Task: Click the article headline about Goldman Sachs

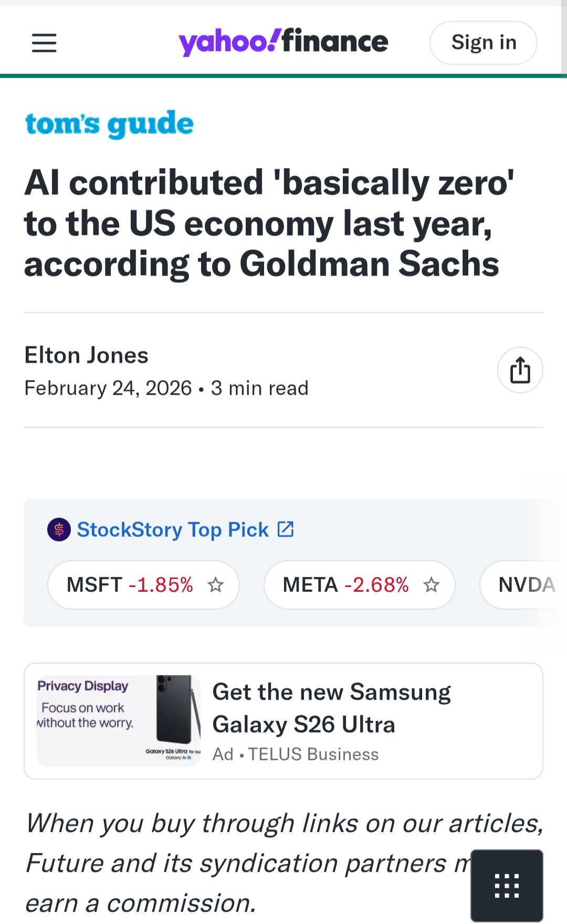Action: tap(269, 223)
